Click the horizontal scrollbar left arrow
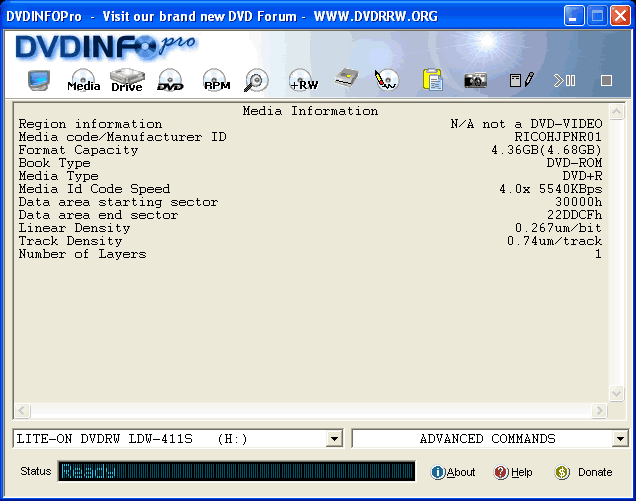Screen dimensions: 636x501 click(x=21, y=411)
